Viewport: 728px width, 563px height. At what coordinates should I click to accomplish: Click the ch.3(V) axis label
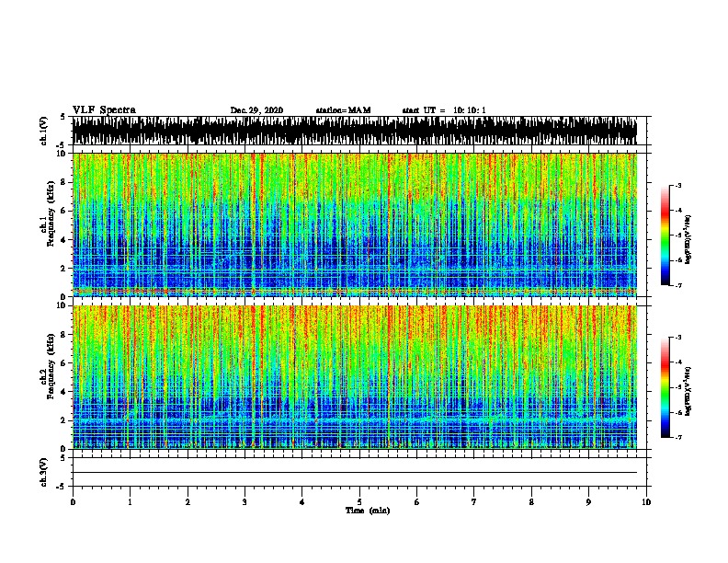[43, 472]
